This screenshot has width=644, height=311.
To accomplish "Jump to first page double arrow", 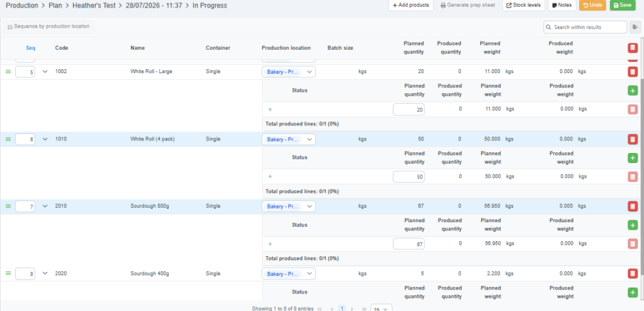I will tap(319, 308).
